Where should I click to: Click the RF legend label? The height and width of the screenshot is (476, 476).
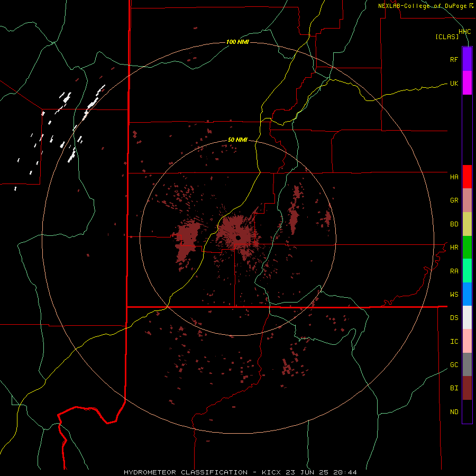(454, 59)
